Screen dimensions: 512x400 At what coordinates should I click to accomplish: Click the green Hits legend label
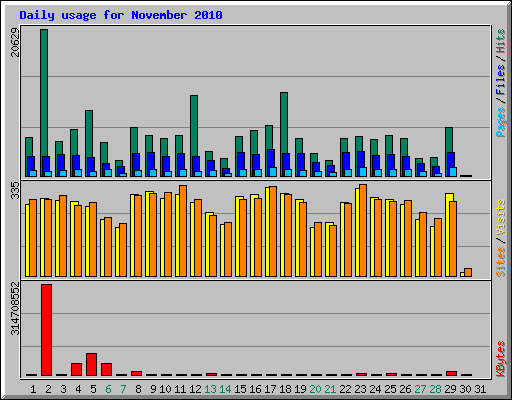(x=500, y=41)
